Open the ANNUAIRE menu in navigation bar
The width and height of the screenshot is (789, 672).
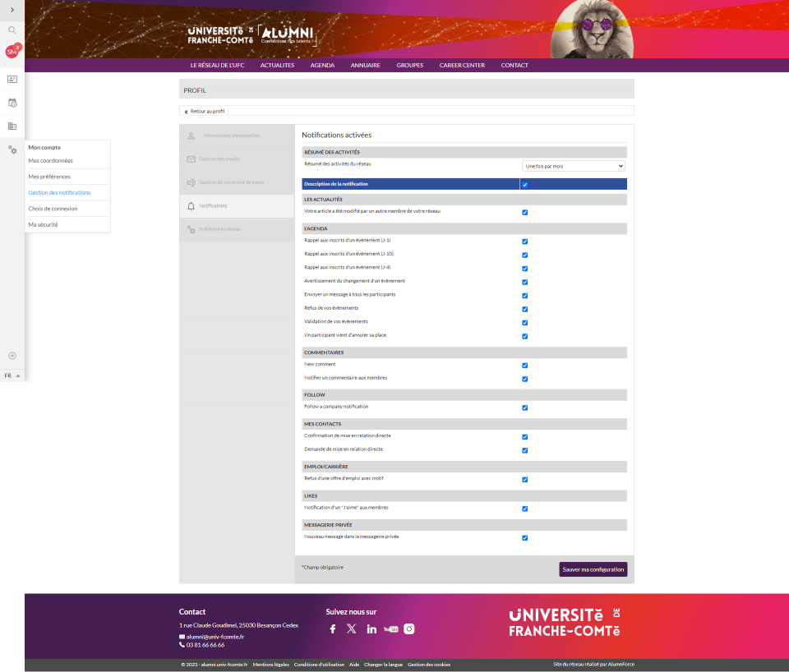365,65
